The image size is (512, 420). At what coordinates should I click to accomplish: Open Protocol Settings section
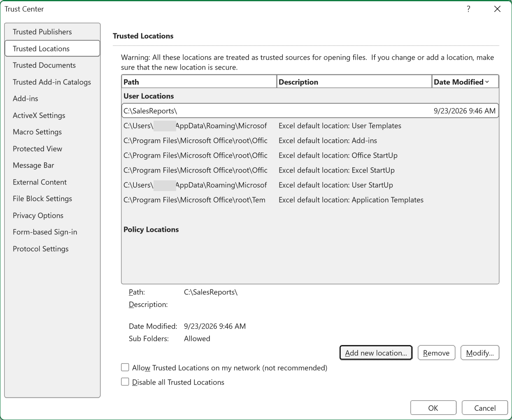pos(52,249)
